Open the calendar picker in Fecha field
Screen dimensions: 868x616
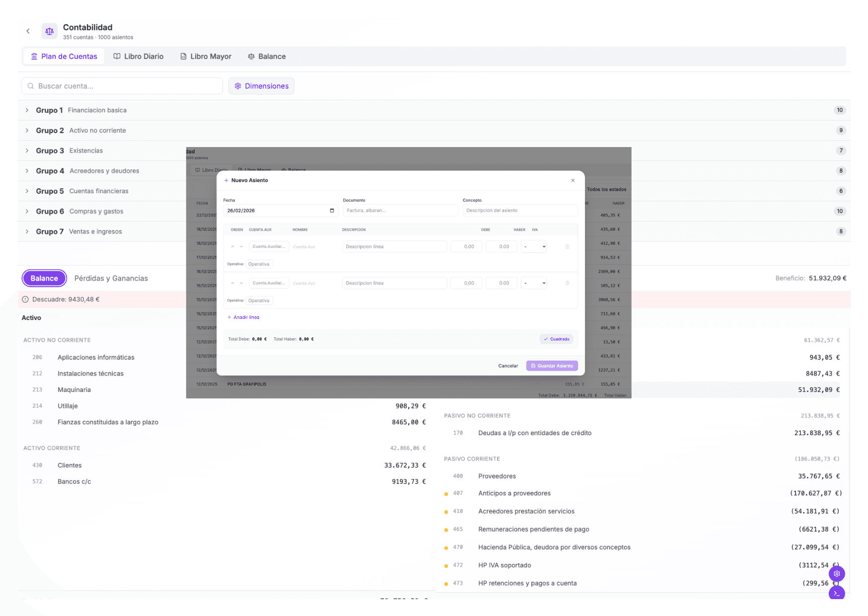pos(332,211)
